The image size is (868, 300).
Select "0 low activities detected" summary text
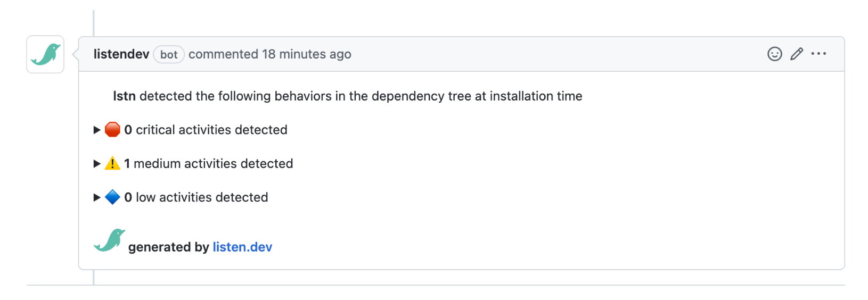[x=196, y=197]
